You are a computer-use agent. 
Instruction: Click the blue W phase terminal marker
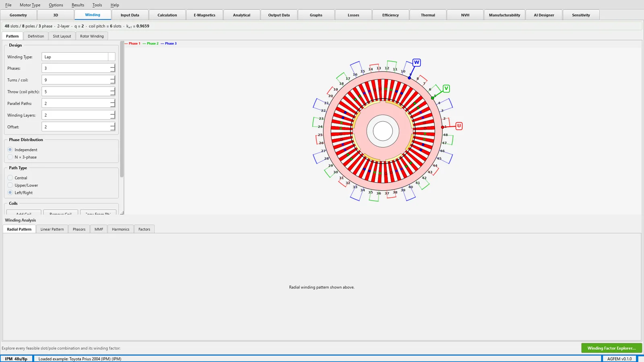(417, 62)
